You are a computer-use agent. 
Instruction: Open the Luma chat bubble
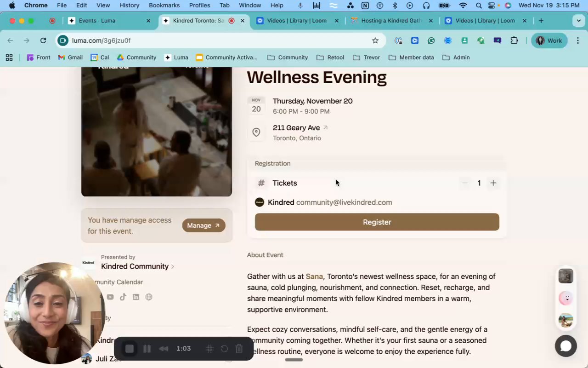(566, 346)
